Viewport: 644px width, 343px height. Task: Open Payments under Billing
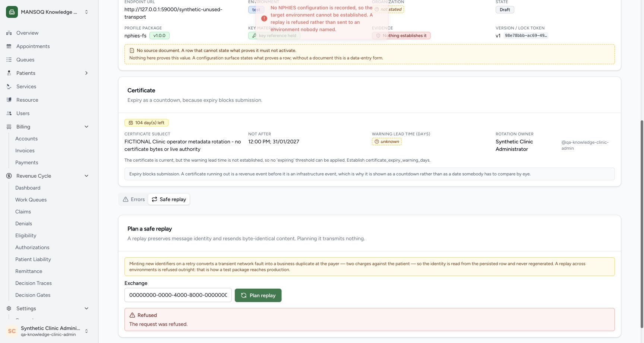pos(27,162)
